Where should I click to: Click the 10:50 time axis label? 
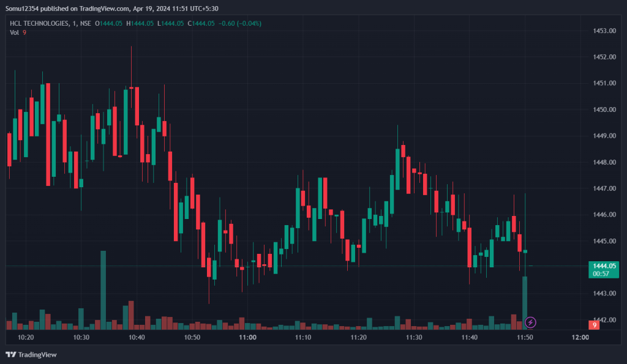(192, 337)
